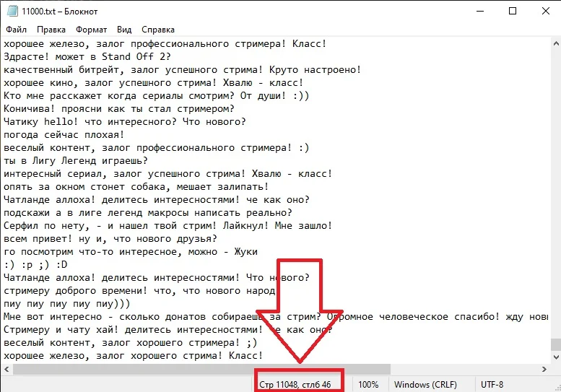Click line 'Серфил по нету, - и нашел твой стрим!'
Image resolution: width=561 pixels, height=392 pixels.
168,226
